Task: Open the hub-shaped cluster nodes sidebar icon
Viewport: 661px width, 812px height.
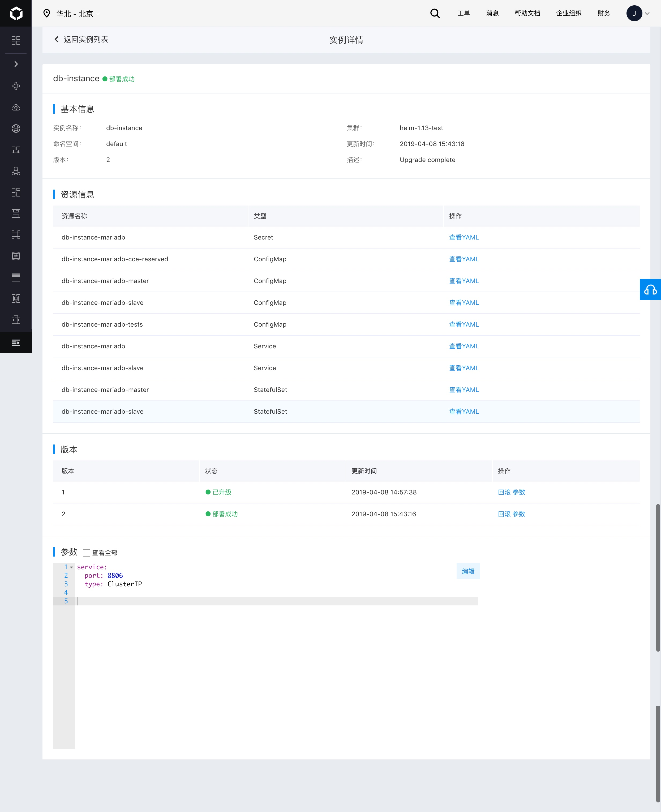Action: pos(16,86)
